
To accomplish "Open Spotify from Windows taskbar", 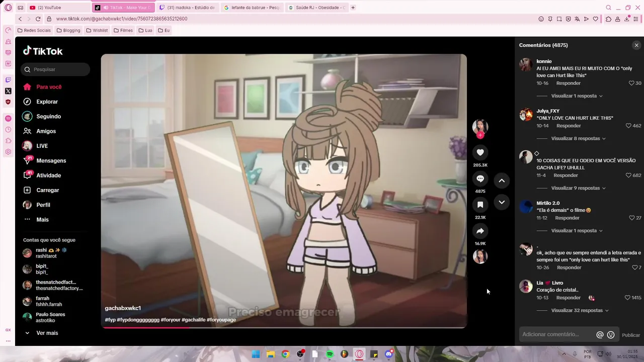I will [330, 354].
